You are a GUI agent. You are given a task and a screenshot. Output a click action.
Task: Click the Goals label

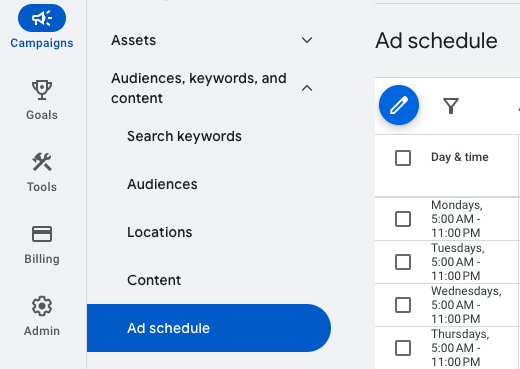(42, 115)
